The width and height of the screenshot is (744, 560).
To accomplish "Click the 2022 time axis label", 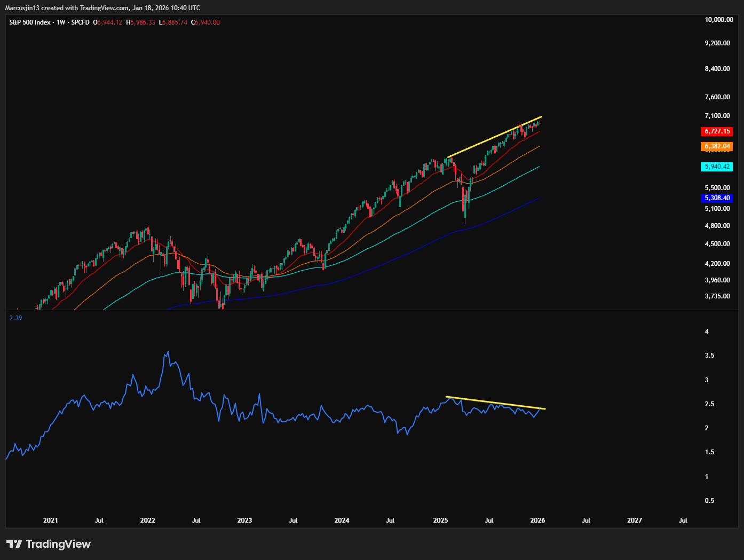I will pyautogui.click(x=148, y=520).
